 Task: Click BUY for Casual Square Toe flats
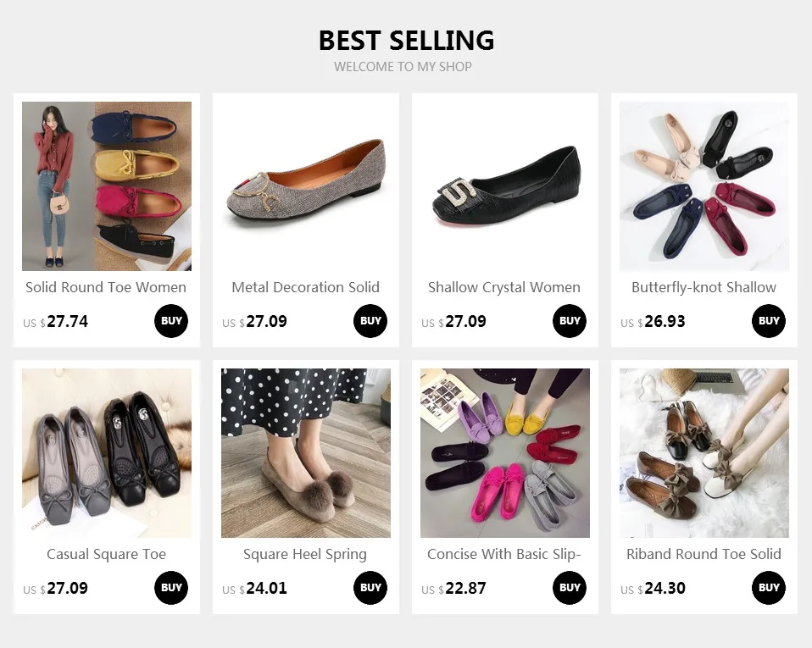pos(171,588)
